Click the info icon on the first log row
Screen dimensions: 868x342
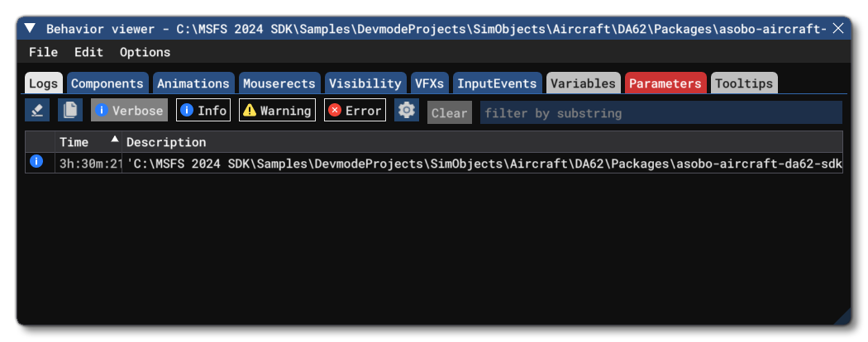36,163
